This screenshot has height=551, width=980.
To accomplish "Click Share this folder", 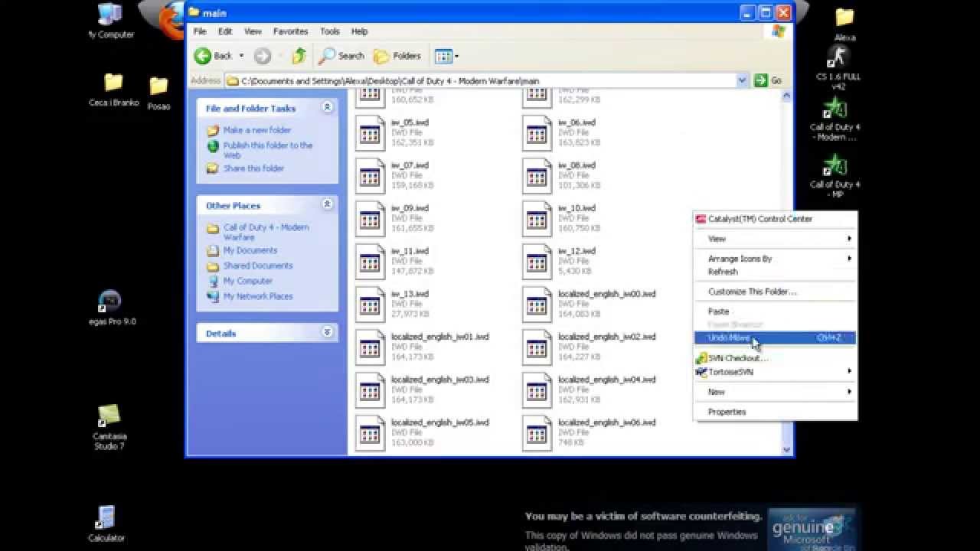I will [253, 168].
